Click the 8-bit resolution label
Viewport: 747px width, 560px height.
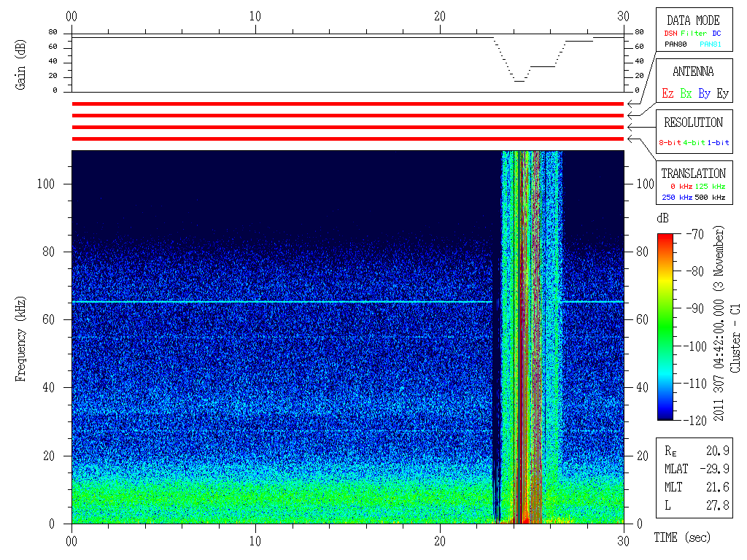point(670,142)
